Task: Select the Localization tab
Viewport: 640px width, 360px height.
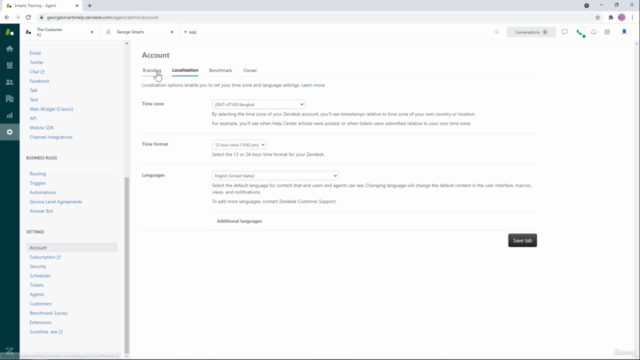Action: tap(185, 70)
